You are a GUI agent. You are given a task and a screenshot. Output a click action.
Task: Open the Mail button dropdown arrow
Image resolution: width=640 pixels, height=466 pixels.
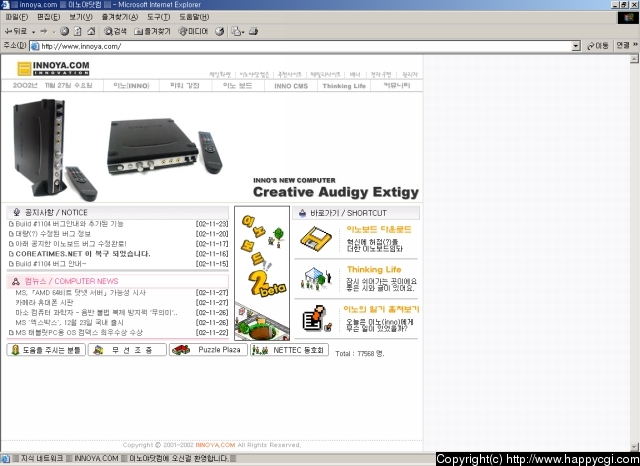point(243,32)
